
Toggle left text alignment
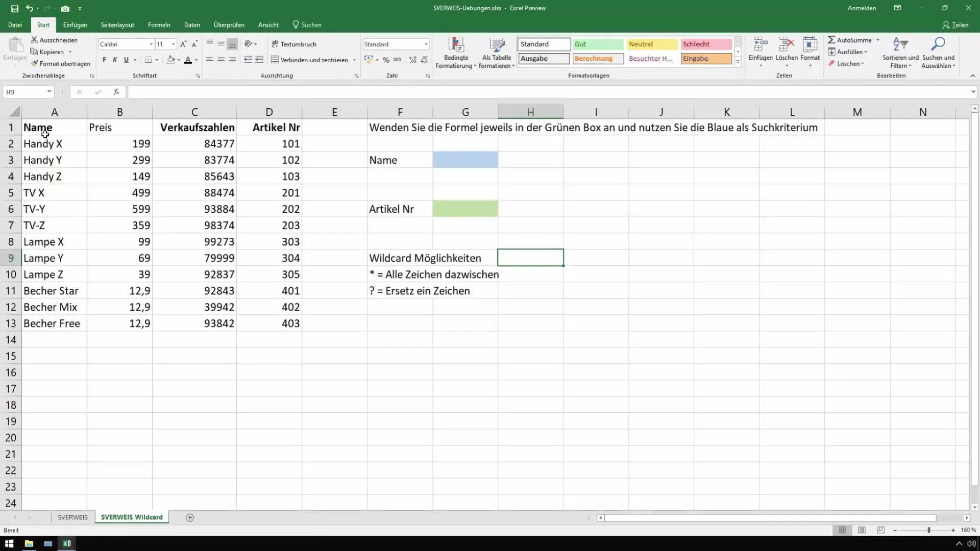[209, 60]
